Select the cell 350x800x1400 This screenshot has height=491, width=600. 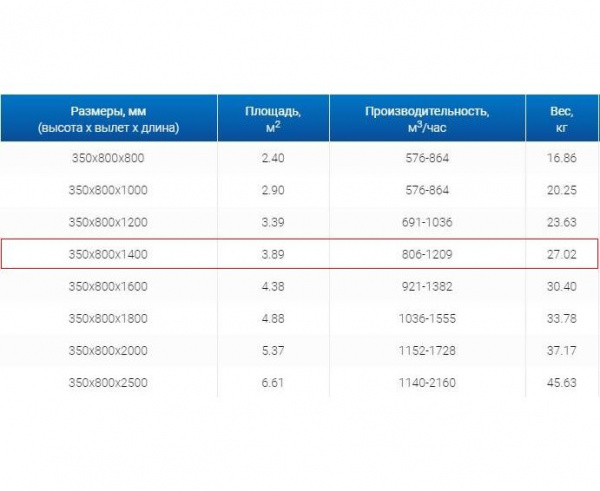[x=108, y=254]
